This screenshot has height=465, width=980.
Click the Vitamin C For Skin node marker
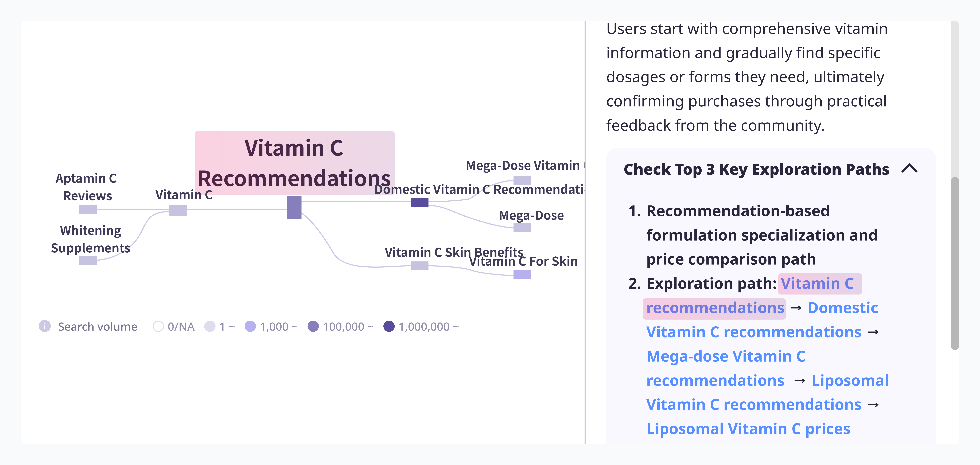point(522,275)
